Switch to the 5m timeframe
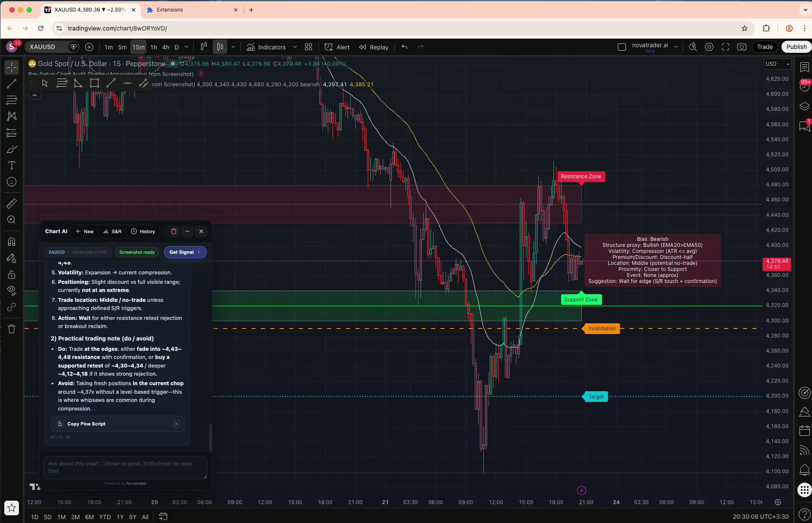The image size is (812, 523). (x=122, y=47)
